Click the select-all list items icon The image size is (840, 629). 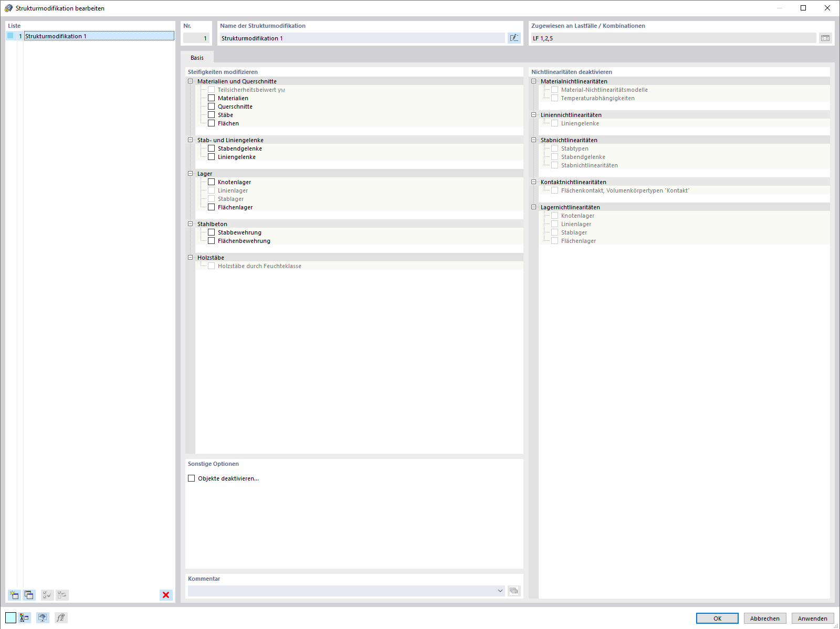click(x=47, y=595)
